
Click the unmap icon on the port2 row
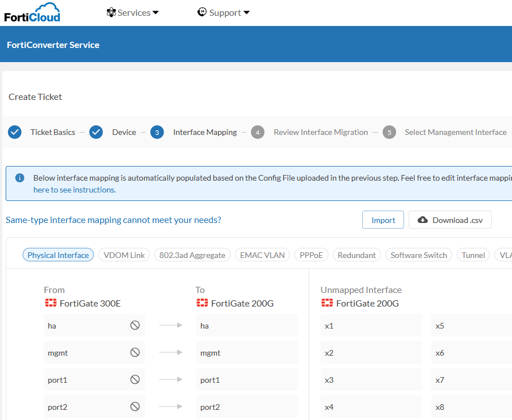[135, 406]
